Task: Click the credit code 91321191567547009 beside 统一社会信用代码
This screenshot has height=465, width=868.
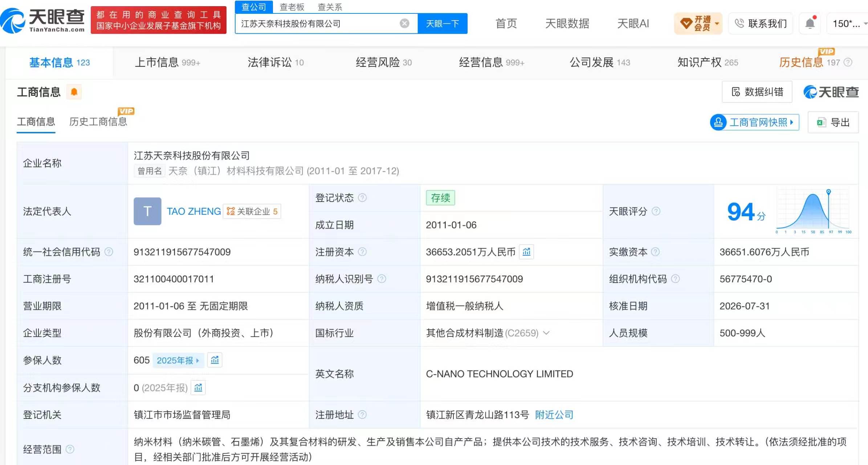Action: (x=182, y=252)
